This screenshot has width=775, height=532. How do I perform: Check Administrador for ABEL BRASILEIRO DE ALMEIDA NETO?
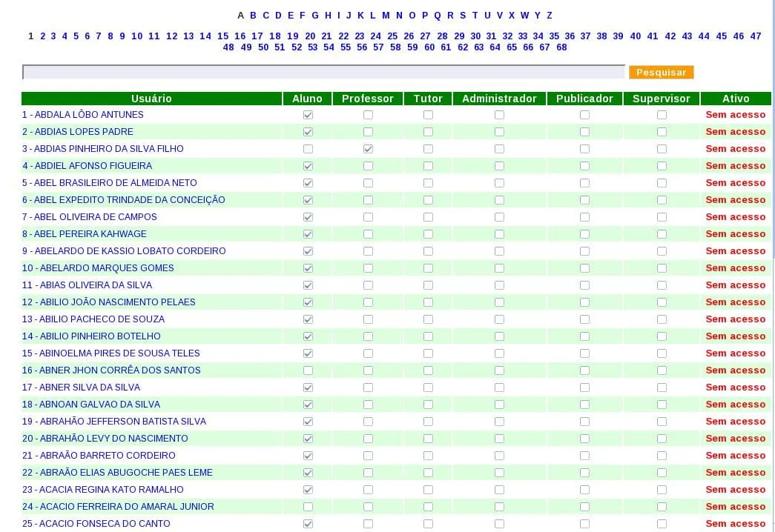(499, 183)
